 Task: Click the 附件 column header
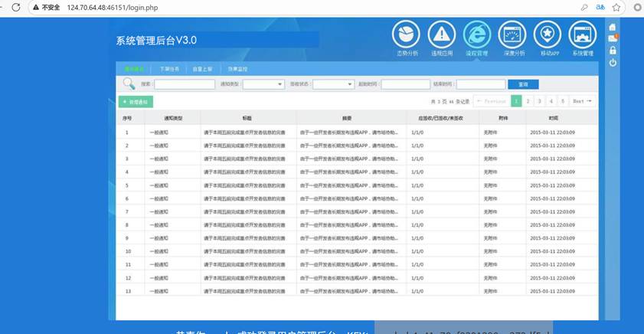[x=504, y=118]
